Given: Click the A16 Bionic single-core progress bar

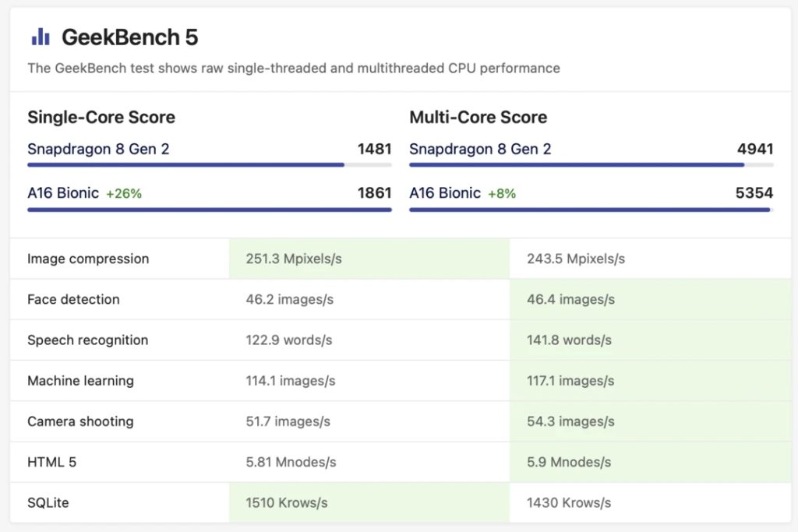Looking at the screenshot, I should pos(210,209).
